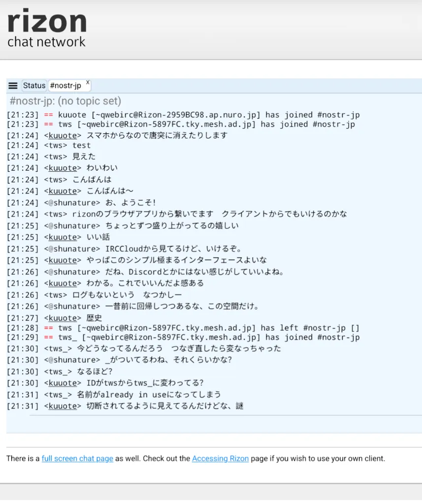Click kuuote's nick beside "わいわい"
The height and width of the screenshot is (504, 422).
(x=63, y=168)
